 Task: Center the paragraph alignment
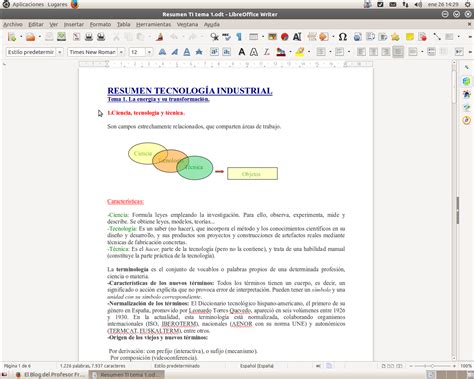(373, 52)
